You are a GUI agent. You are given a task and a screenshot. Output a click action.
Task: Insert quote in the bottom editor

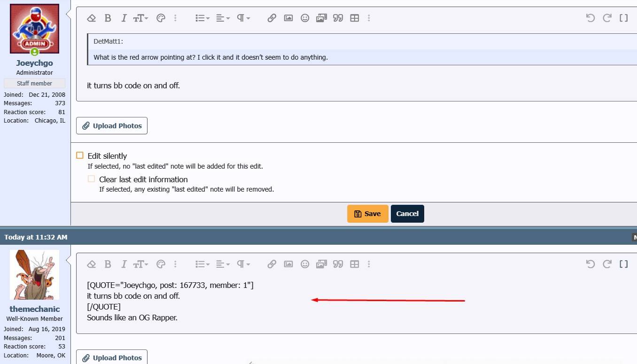coord(338,264)
